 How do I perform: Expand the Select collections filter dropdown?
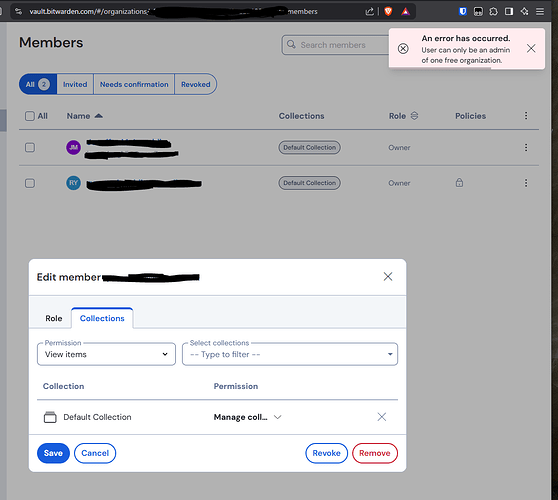(x=290, y=354)
